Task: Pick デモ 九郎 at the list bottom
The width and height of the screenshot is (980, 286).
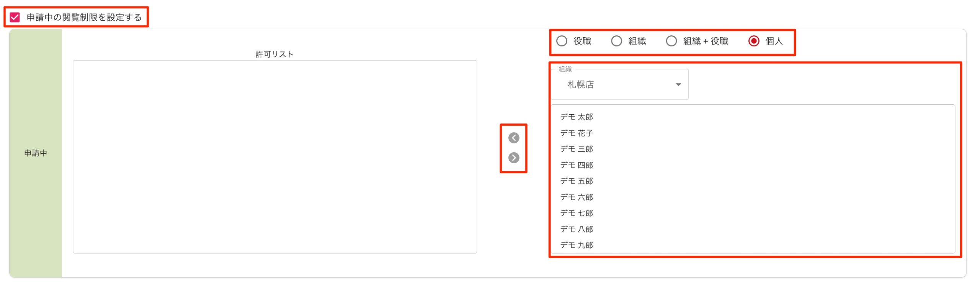Action: (x=577, y=245)
